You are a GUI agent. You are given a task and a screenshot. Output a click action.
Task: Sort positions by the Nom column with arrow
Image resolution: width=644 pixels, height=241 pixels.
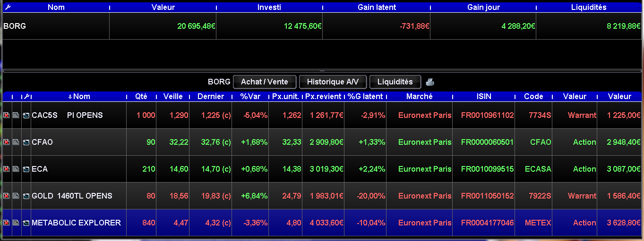[x=79, y=97]
